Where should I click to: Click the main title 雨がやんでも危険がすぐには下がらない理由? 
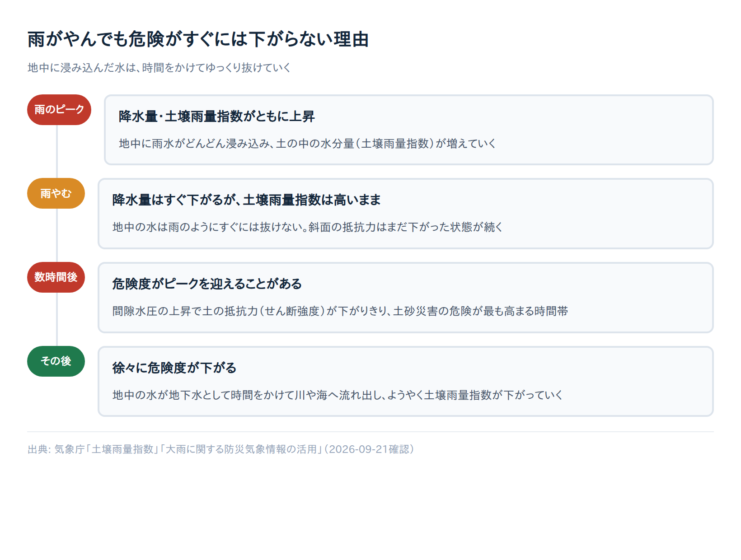click(198, 39)
